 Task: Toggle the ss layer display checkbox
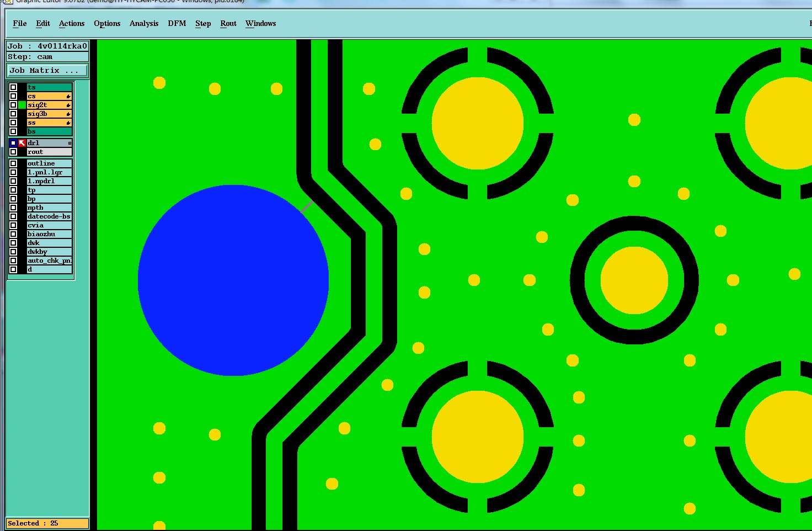coord(13,123)
